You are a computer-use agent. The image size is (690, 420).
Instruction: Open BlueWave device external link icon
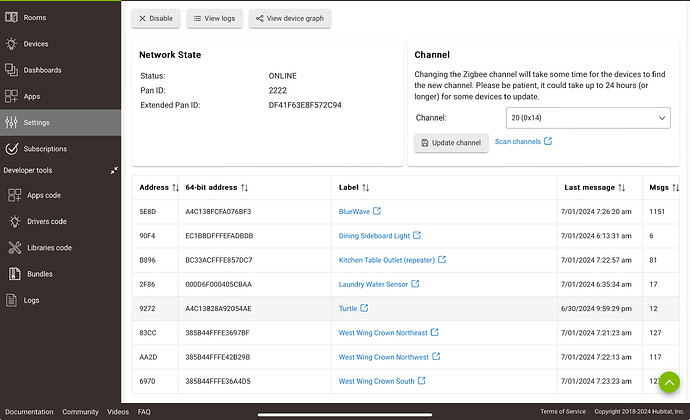tap(377, 211)
